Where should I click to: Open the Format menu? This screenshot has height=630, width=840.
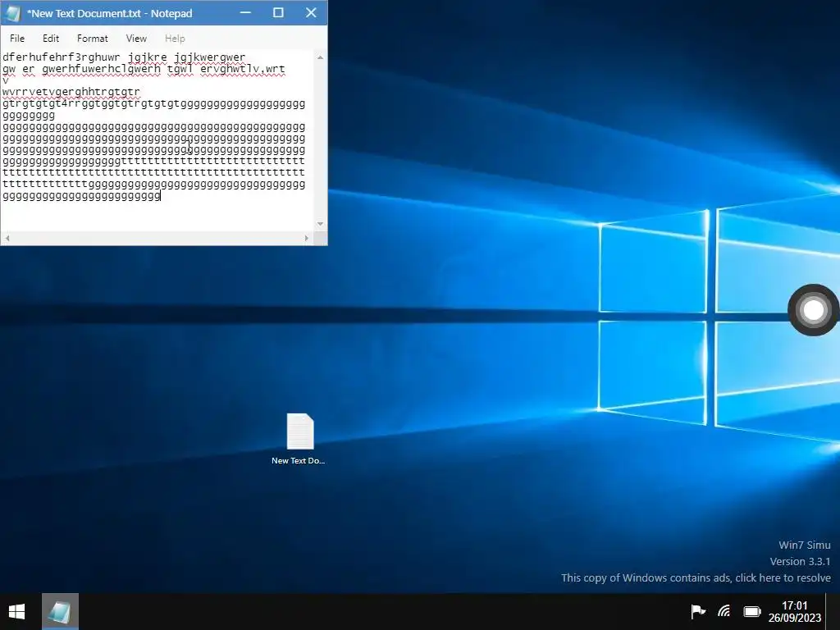tap(92, 39)
